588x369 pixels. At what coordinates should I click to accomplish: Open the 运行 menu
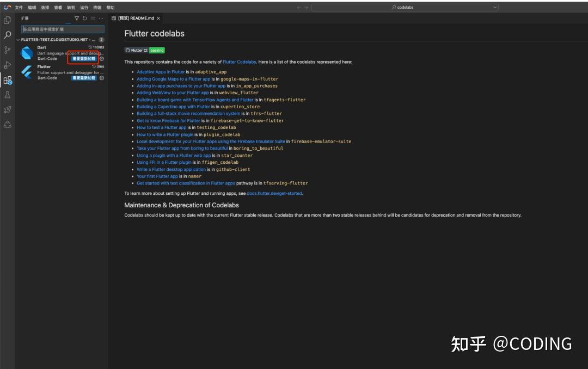84,8
